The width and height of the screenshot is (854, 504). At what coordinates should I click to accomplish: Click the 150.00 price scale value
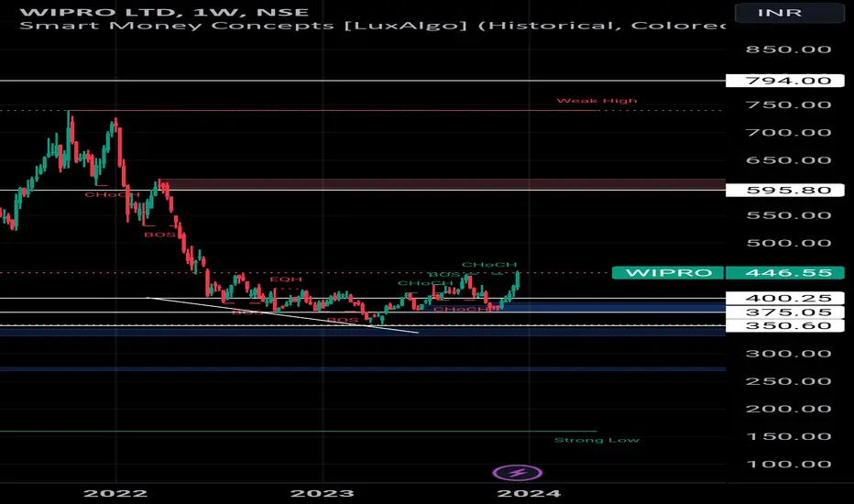(x=788, y=436)
